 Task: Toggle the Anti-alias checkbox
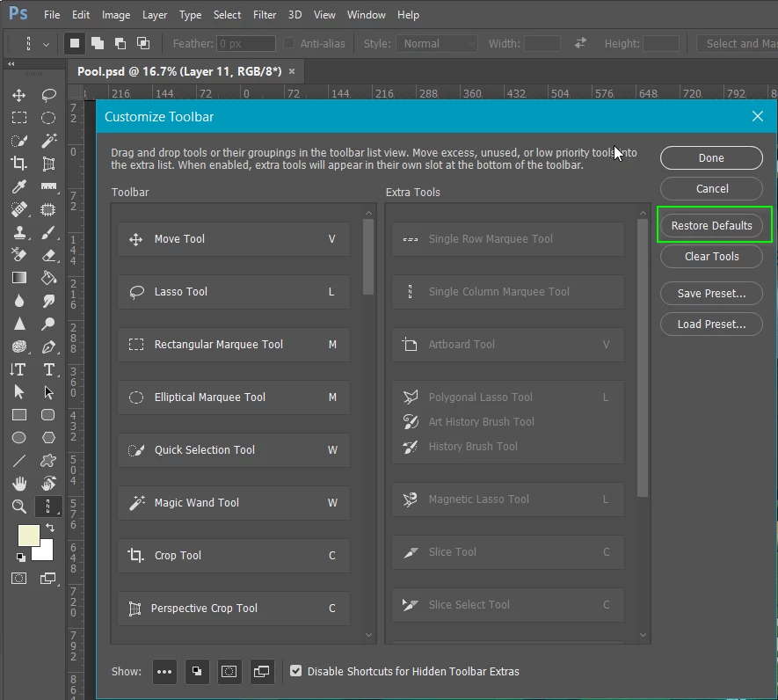click(288, 43)
